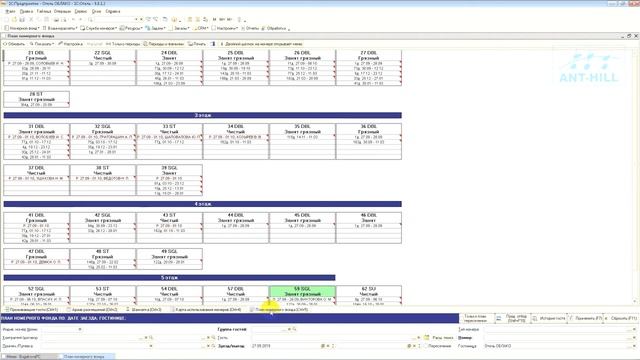Click the vertical scrollbar of the room plan

pyautogui.click(x=635, y=176)
